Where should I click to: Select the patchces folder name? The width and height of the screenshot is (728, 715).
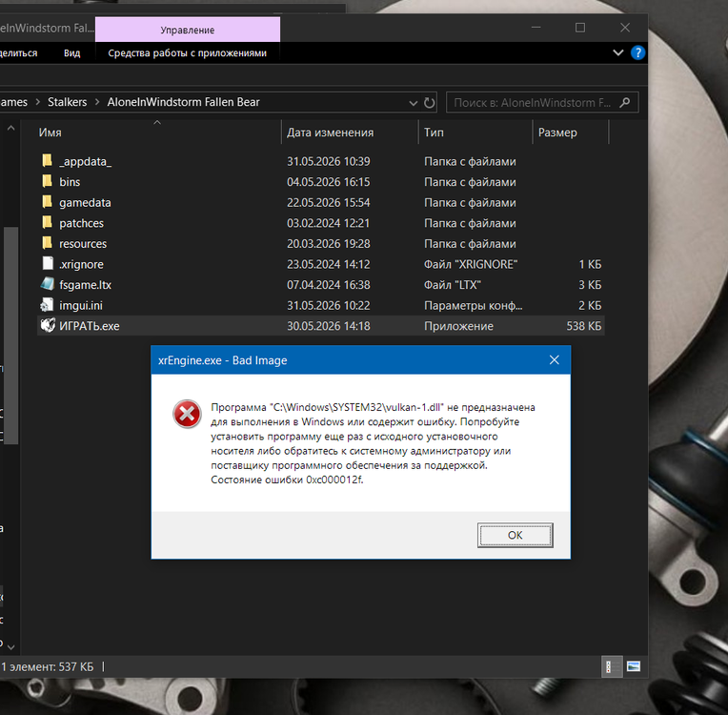[x=81, y=223]
